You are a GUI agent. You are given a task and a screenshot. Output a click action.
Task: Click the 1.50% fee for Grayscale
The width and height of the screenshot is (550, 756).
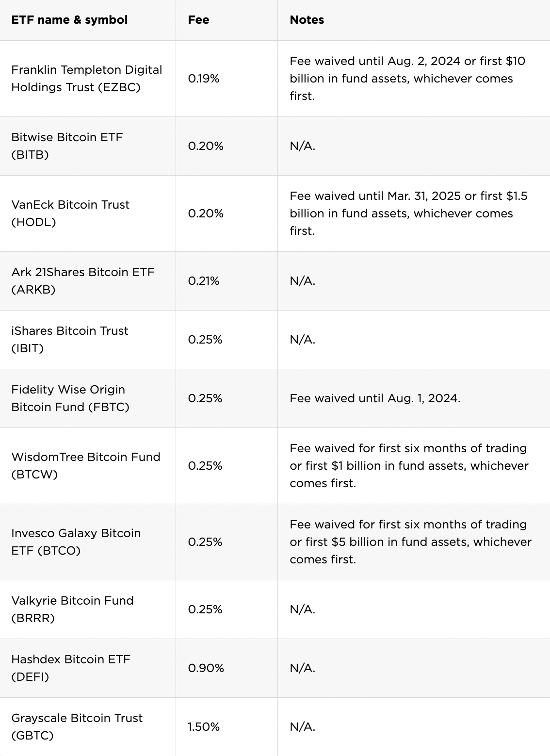click(204, 727)
